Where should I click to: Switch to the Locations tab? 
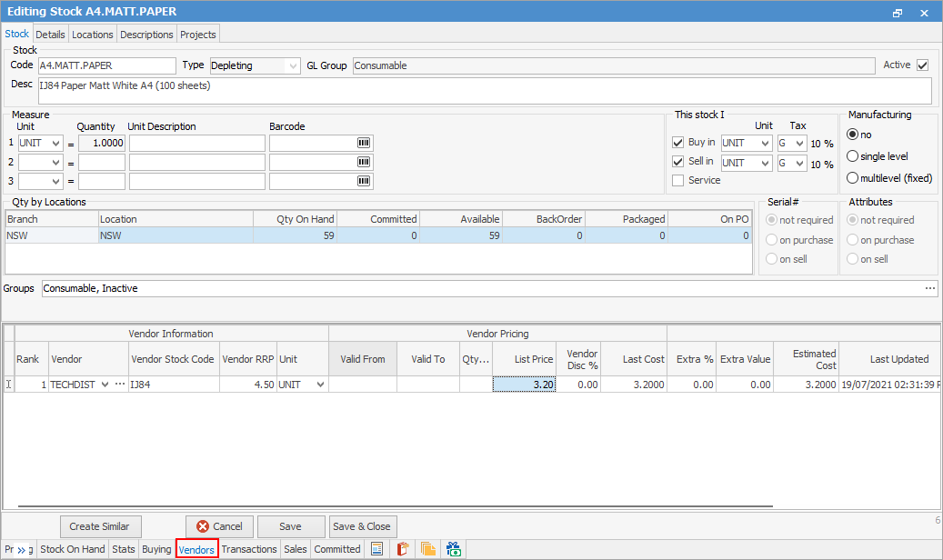click(x=93, y=35)
